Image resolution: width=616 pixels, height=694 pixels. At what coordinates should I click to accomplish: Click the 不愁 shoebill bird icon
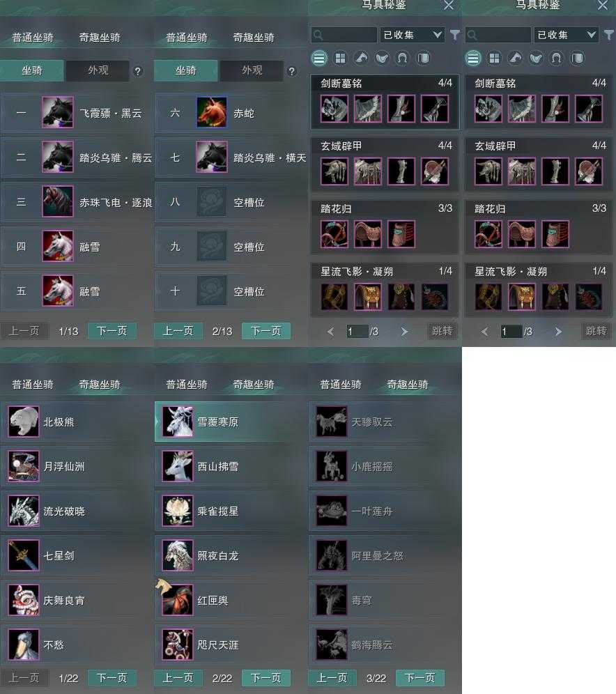pos(24,645)
